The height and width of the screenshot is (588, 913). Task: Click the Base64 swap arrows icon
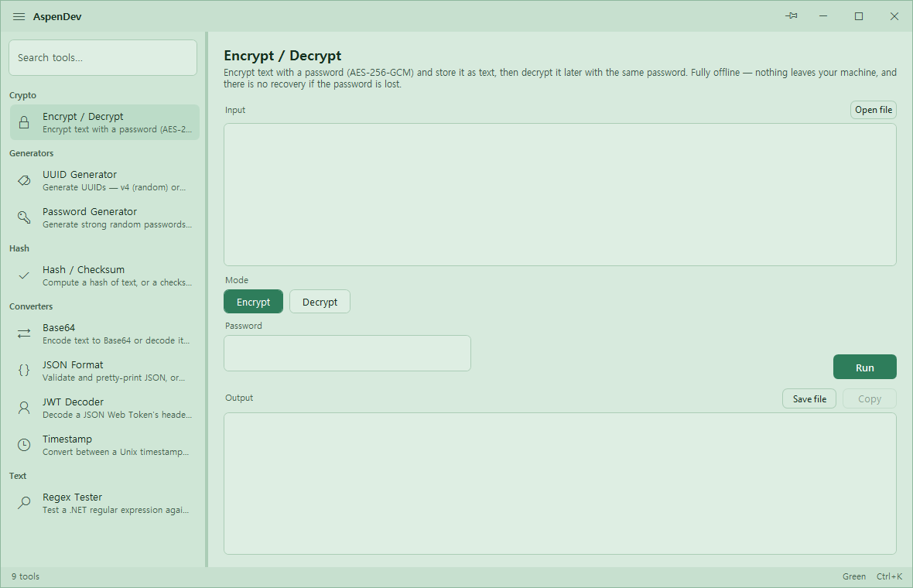click(x=24, y=333)
